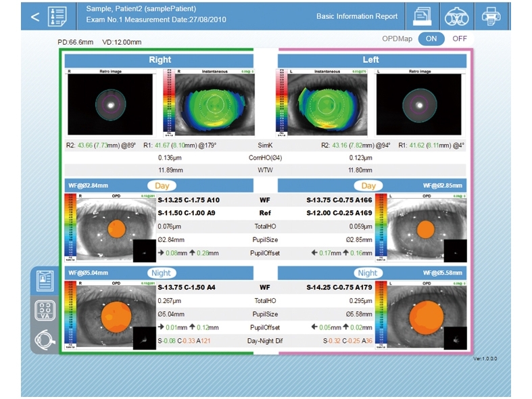Click left eye R2: 43.16 value
The width and height of the screenshot is (532, 399).
pyautogui.click(x=356, y=145)
